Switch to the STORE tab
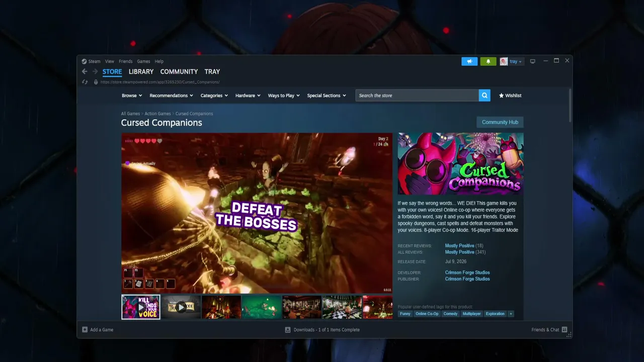 pos(112,71)
